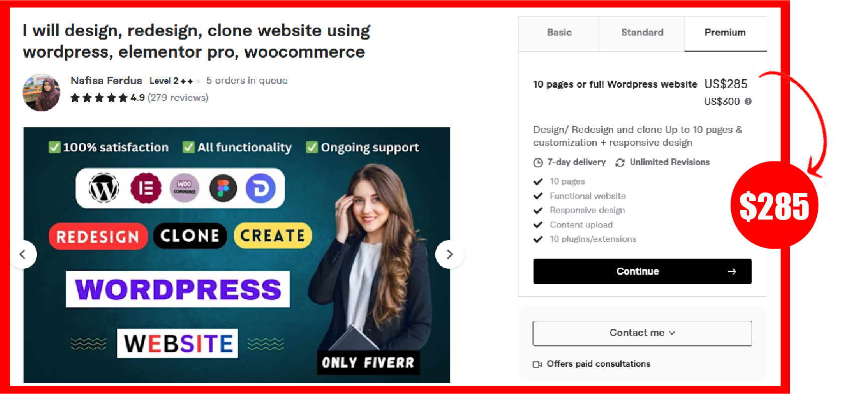Viewport: 868px width, 394px height.
Task: Click the video camera consultations icon
Action: [537, 364]
